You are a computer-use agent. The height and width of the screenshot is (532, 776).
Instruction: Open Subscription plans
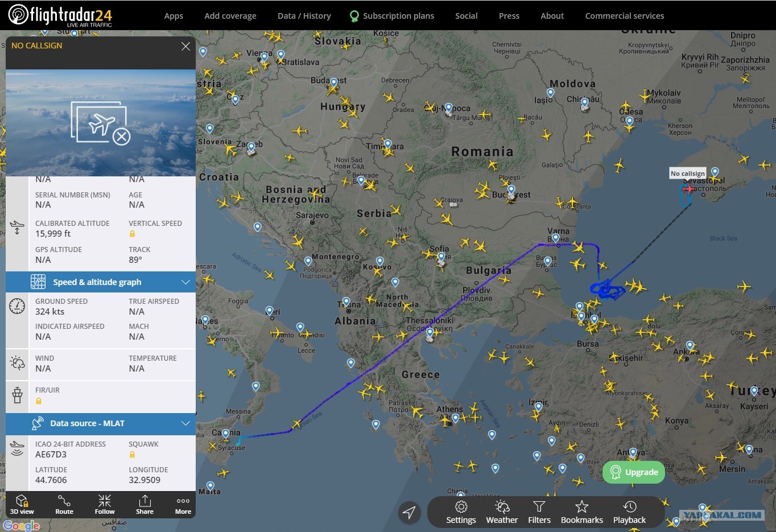click(x=392, y=16)
